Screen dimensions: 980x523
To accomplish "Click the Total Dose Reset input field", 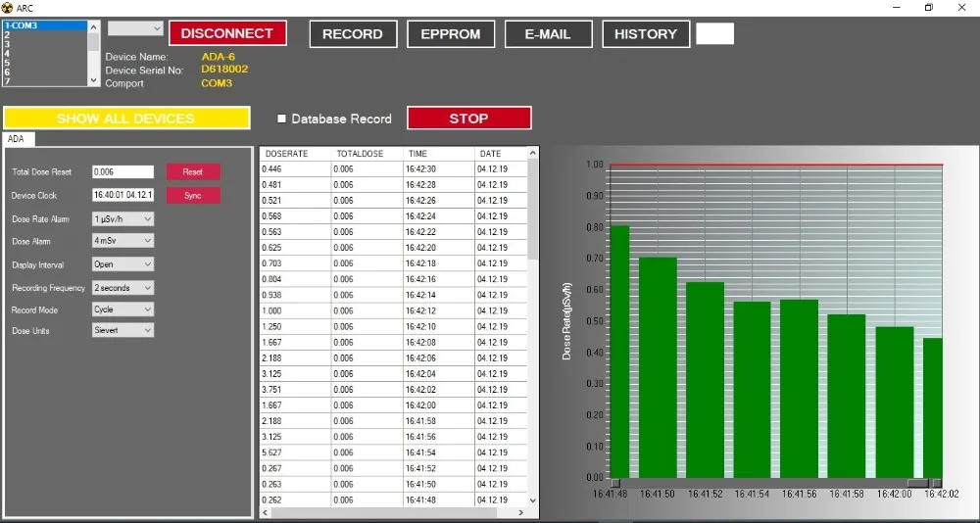I will (123, 172).
